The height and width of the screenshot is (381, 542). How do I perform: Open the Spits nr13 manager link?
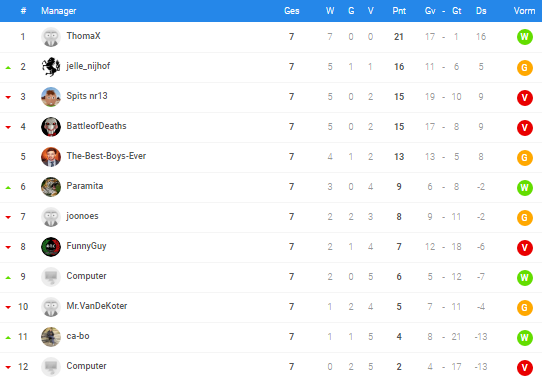pos(87,96)
